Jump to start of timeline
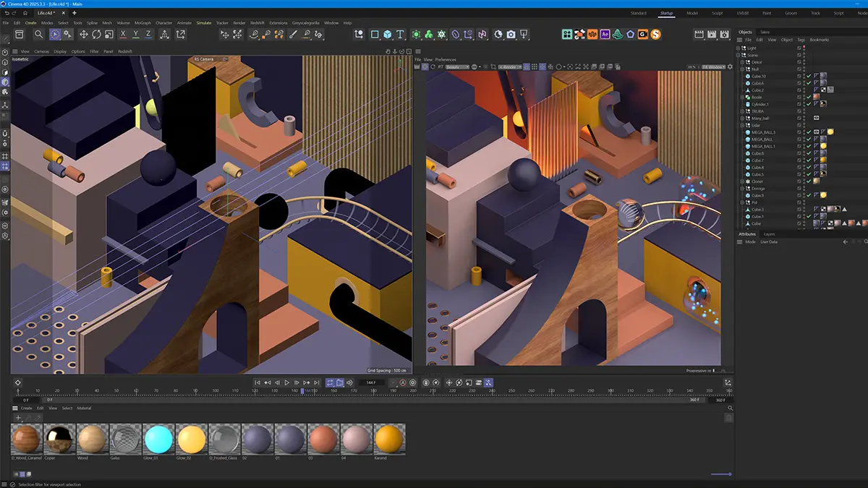 [x=257, y=382]
